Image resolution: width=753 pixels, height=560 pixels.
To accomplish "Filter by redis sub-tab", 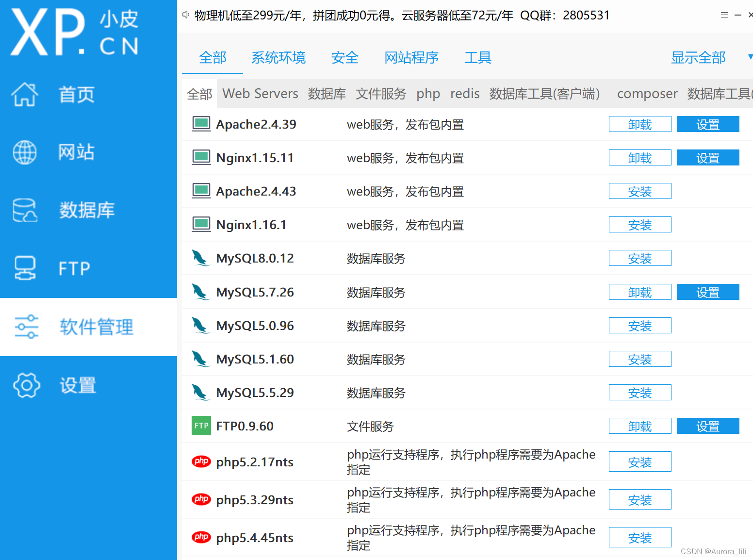I will tap(465, 93).
